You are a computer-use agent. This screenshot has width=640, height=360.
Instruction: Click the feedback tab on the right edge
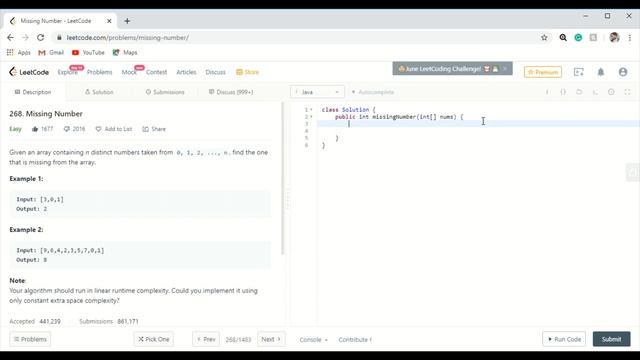pos(633,172)
